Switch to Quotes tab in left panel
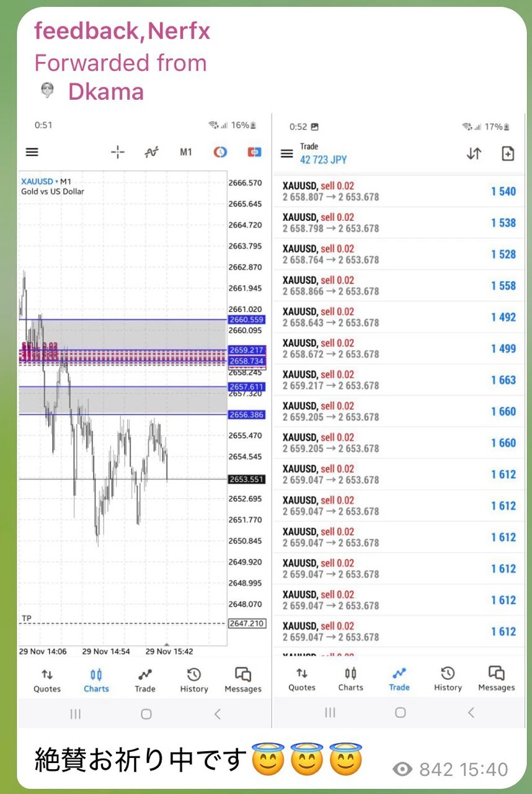532x794 pixels. coord(47,680)
